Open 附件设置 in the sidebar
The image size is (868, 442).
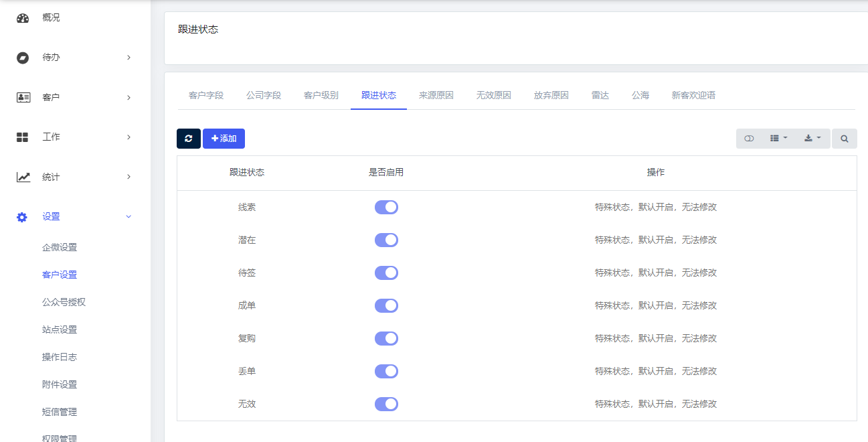pos(60,384)
